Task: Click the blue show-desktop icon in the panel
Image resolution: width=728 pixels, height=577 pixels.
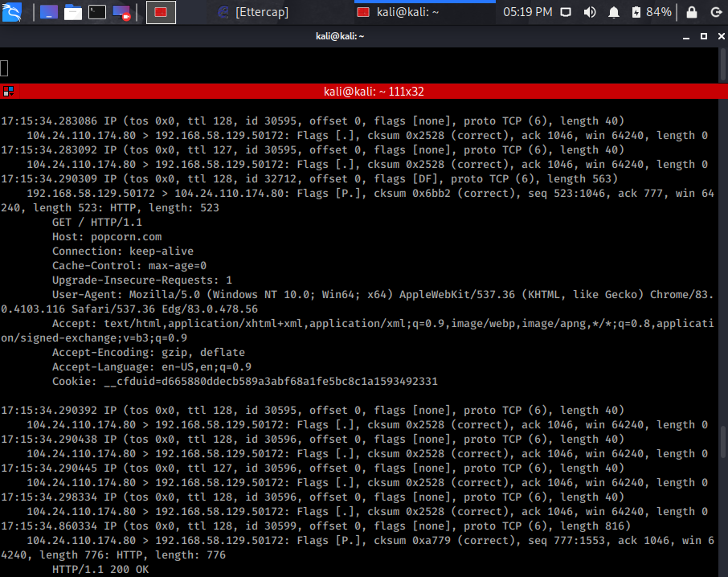Action: [49, 12]
